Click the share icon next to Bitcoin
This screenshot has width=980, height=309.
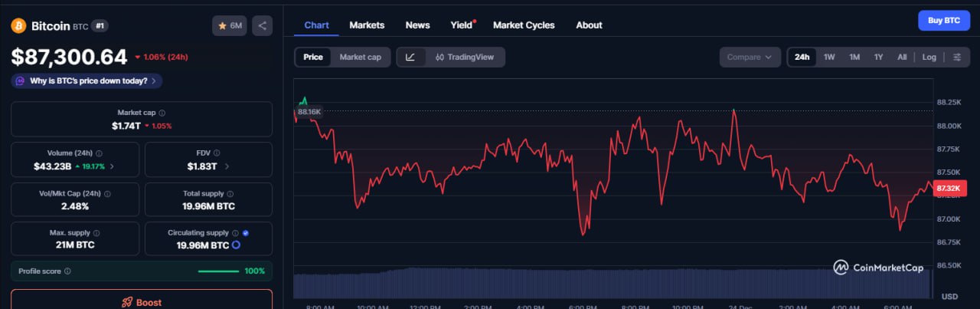coord(262,25)
